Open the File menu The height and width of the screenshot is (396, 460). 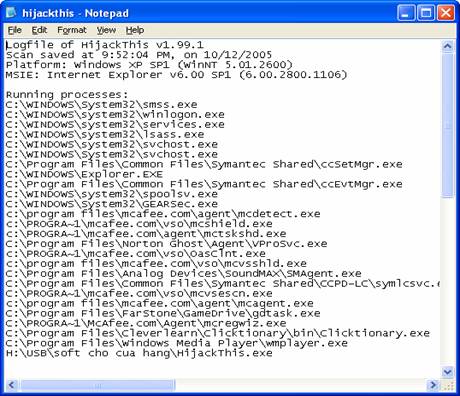(15, 30)
